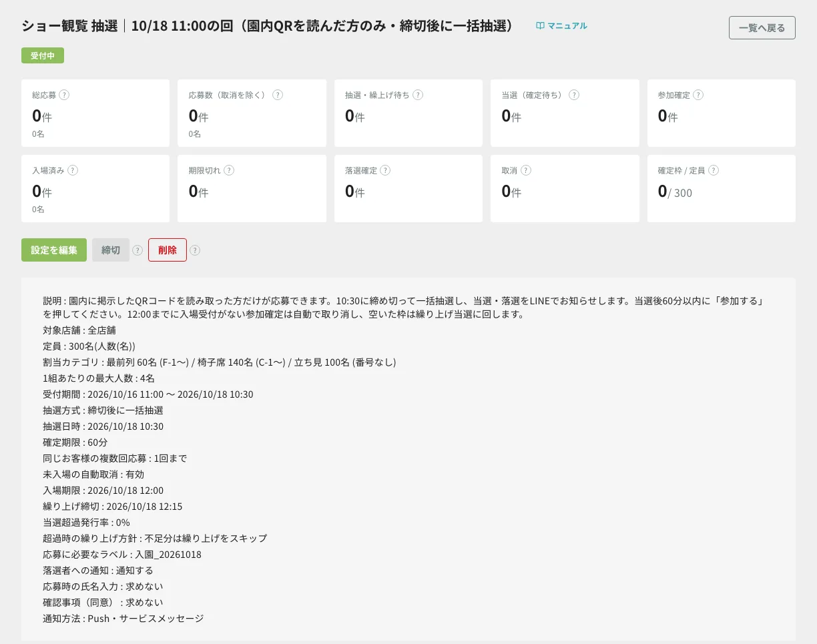Show help for 確定枠 / 定員
The image size is (817, 644).
coord(714,170)
